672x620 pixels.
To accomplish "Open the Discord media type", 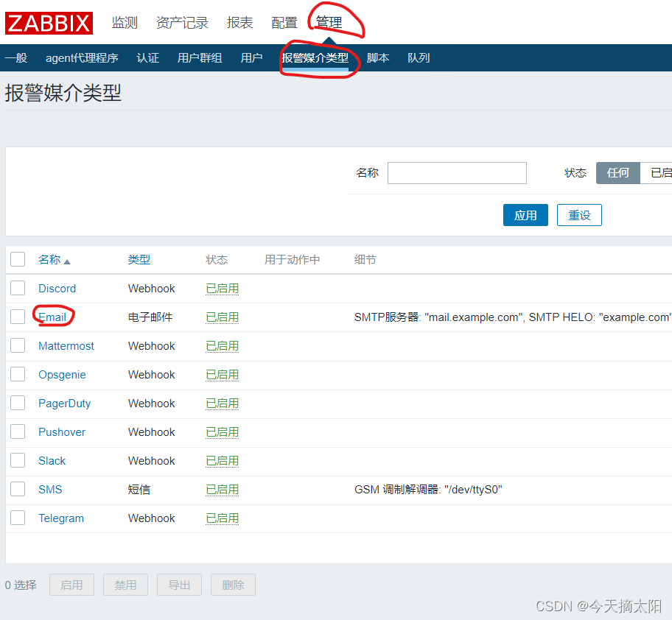I will click(x=57, y=289).
